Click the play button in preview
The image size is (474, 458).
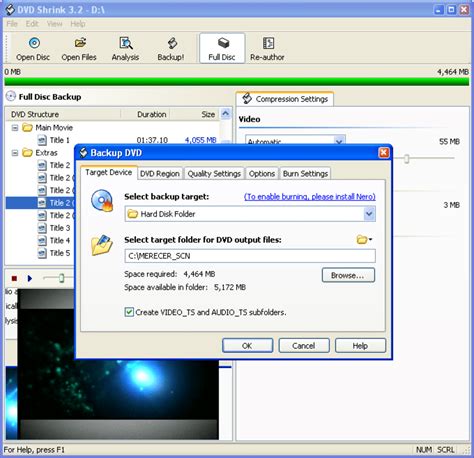tap(30, 278)
